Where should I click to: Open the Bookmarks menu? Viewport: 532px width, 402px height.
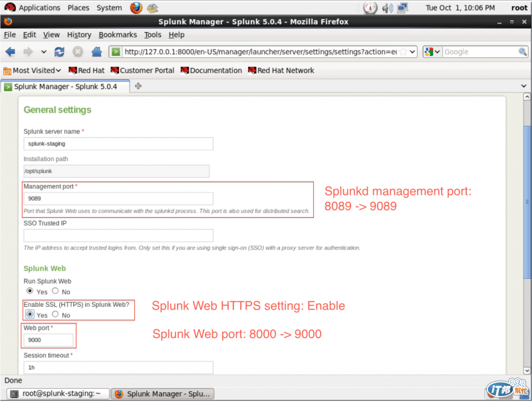[118, 35]
